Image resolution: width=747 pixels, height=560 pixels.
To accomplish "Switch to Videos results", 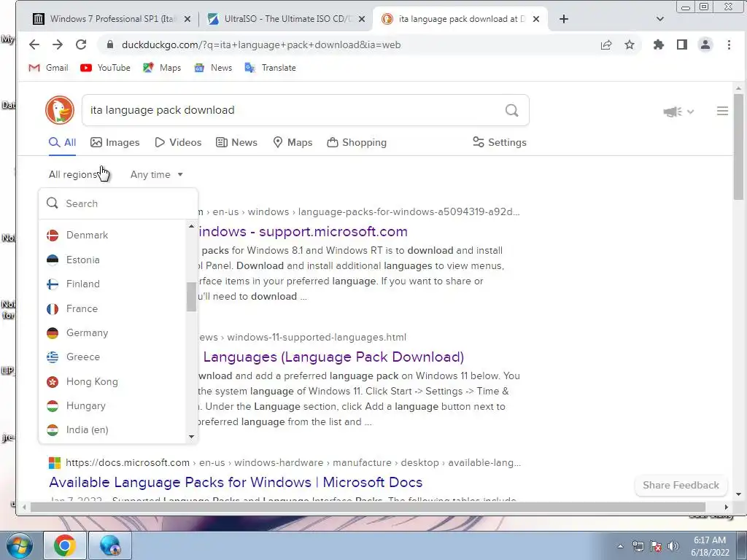I will [x=178, y=142].
